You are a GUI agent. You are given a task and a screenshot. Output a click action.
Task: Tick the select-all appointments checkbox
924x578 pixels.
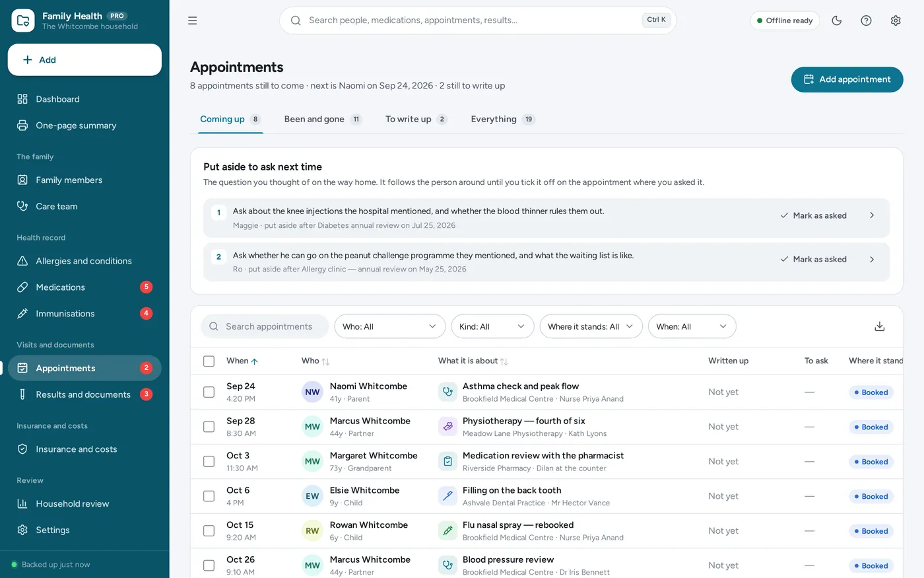pos(209,361)
